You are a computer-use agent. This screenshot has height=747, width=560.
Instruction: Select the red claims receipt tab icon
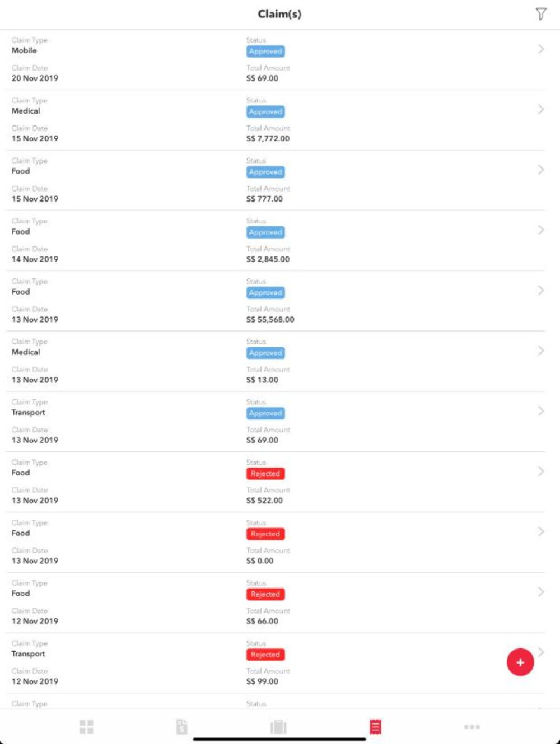pos(375,727)
